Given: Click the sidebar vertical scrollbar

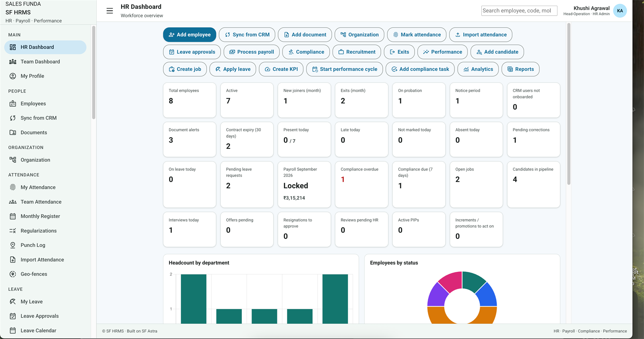Looking at the screenshot, I should pyautogui.click(x=93, y=72).
